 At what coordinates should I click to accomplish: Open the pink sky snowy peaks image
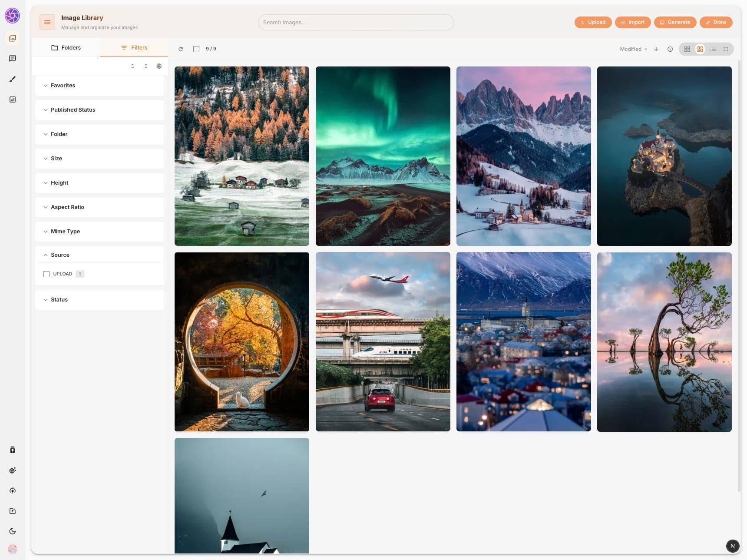(x=524, y=156)
